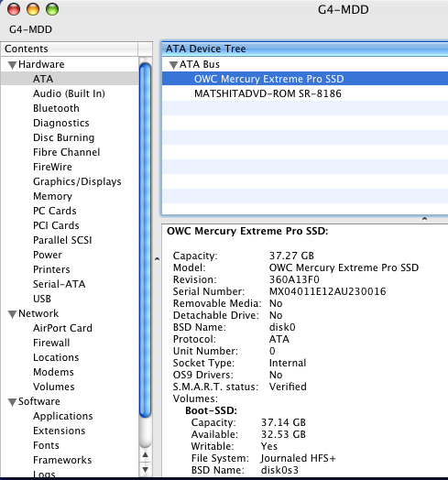
Task: Select Modems entry
Action: [x=53, y=372]
